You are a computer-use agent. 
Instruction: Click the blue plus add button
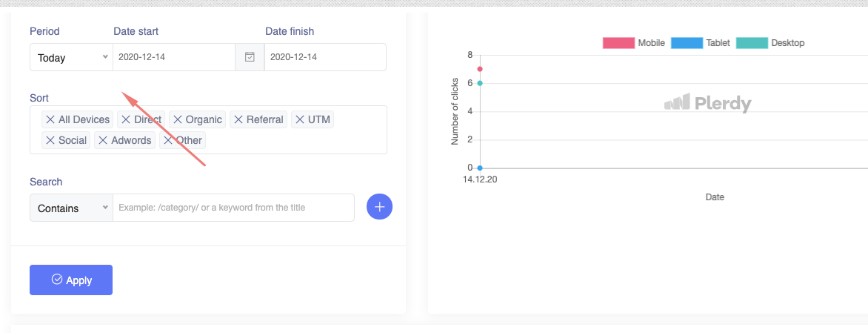[x=379, y=207]
